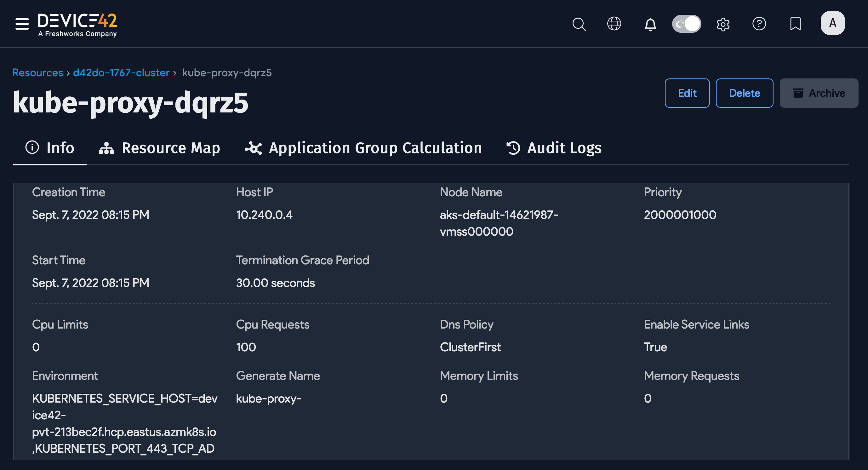
Task: View the Audit Logs tab
Action: pos(554,148)
